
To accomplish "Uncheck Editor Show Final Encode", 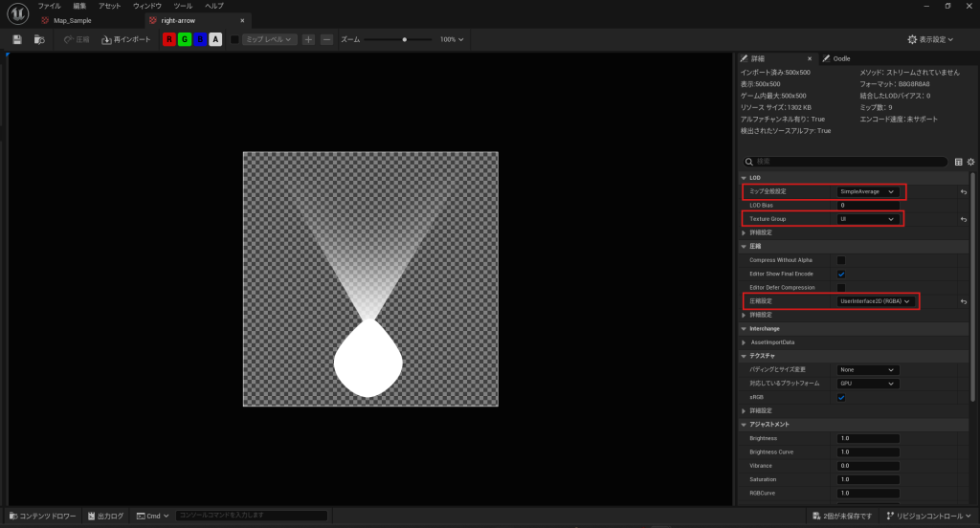I will tap(841, 274).
